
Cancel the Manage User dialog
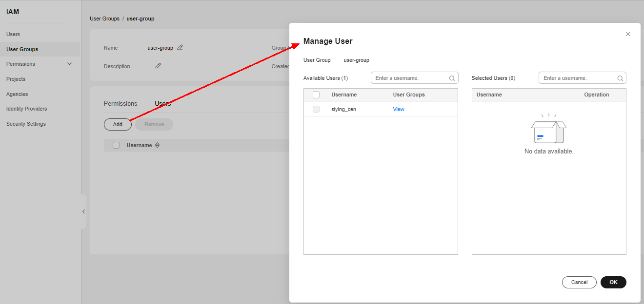click(579, 282)
